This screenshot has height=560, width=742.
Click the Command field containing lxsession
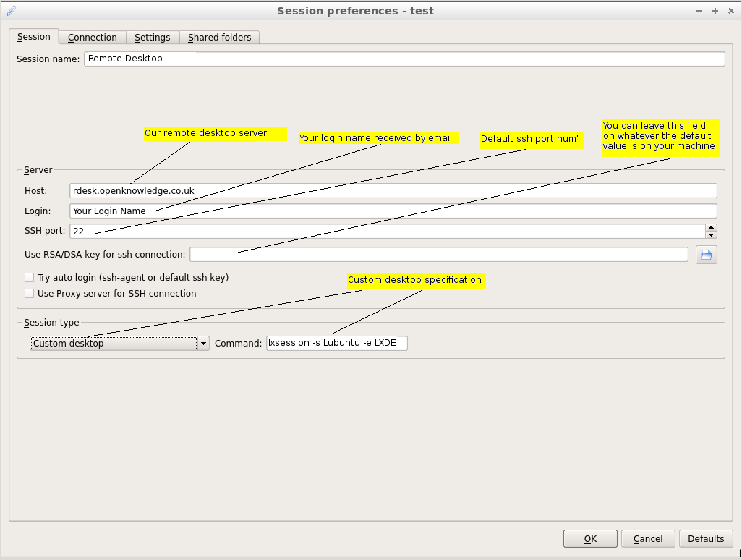[x=336, y=344]
